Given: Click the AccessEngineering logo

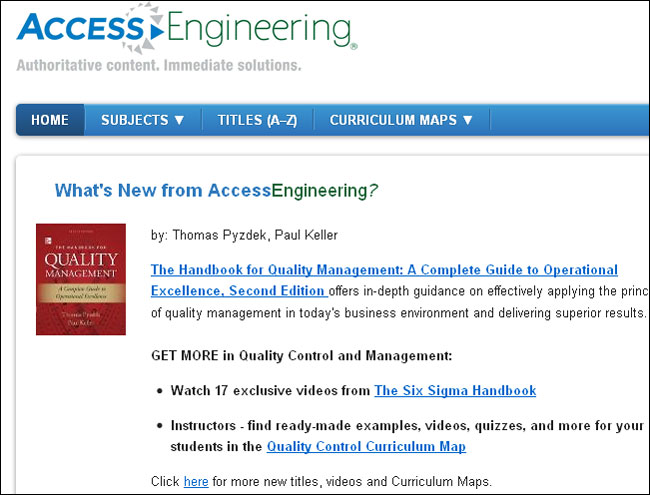Looking at the screenshot, I should coord(187,28).
